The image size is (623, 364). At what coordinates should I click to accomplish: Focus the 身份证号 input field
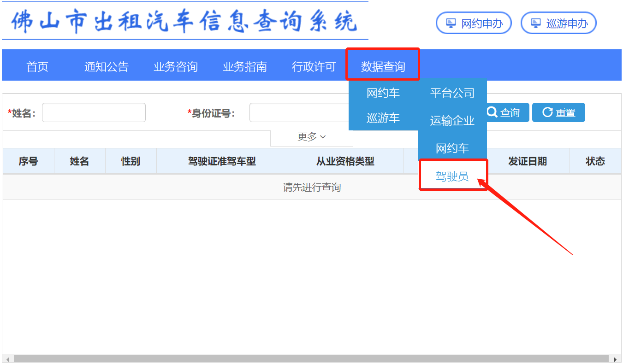click(x=299, y=112)
